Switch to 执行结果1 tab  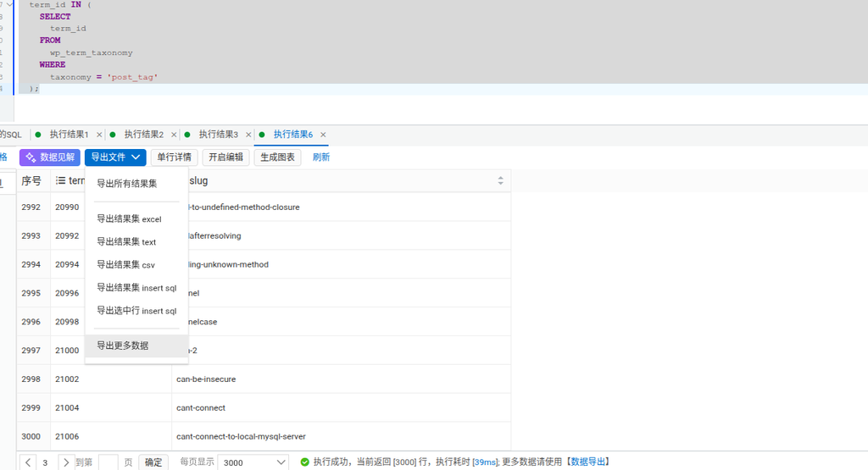click(69, 135)
